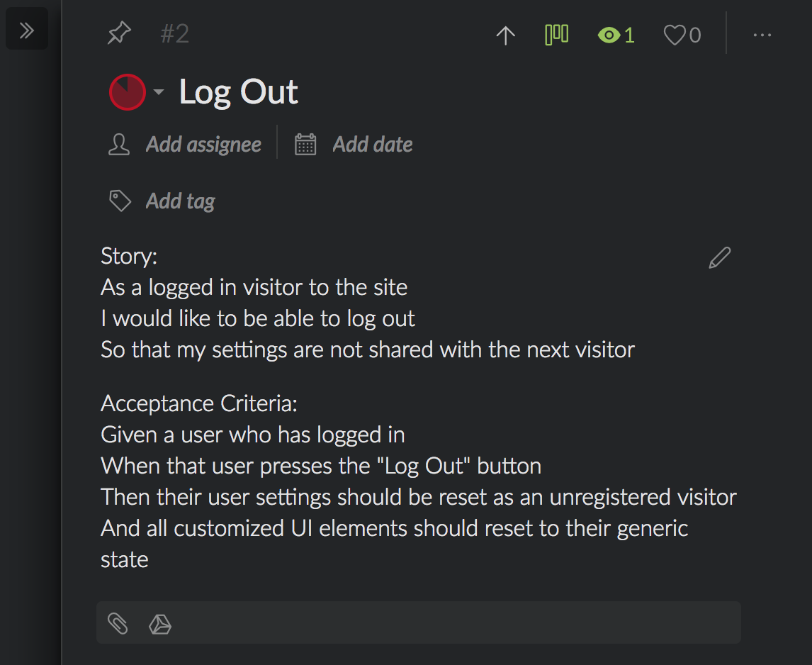This screenshot has width=812, height=665.
Task: Click the #2 card number
Action: point(174,34)
